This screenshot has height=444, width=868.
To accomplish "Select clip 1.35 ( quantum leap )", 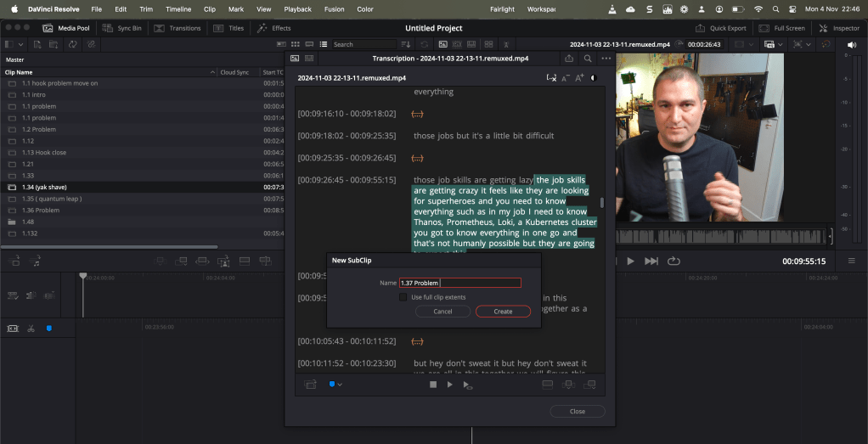I will click(x=52, y=199).
